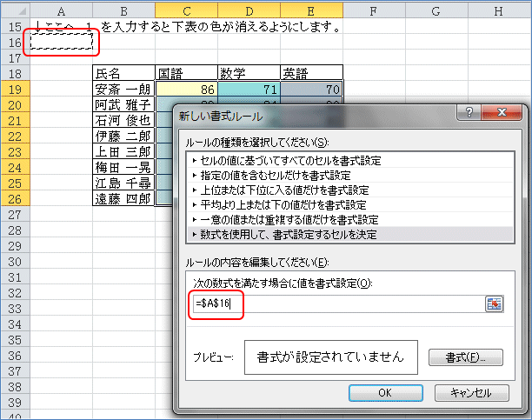This screenshot has height=420, width=532.
Task: Select rule type 上位または下位に入る値だけを書式設定
Action: [349, 190]
